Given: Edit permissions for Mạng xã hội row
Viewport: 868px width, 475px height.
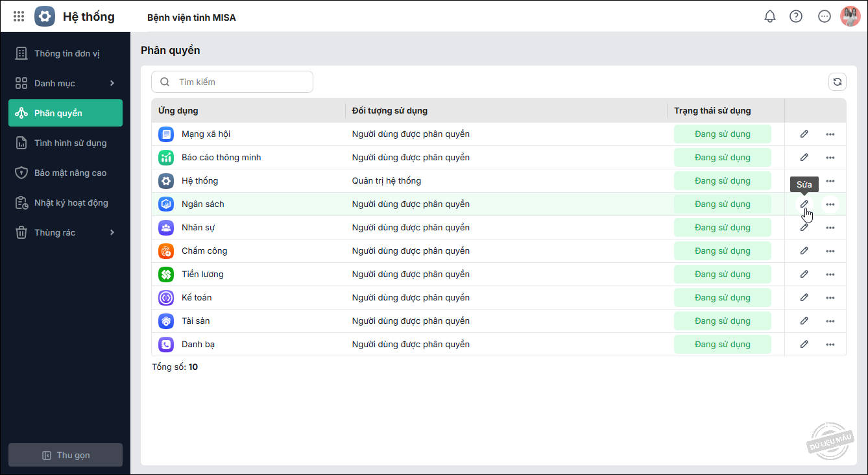Looking at the screenshot, I should [804, 134].
